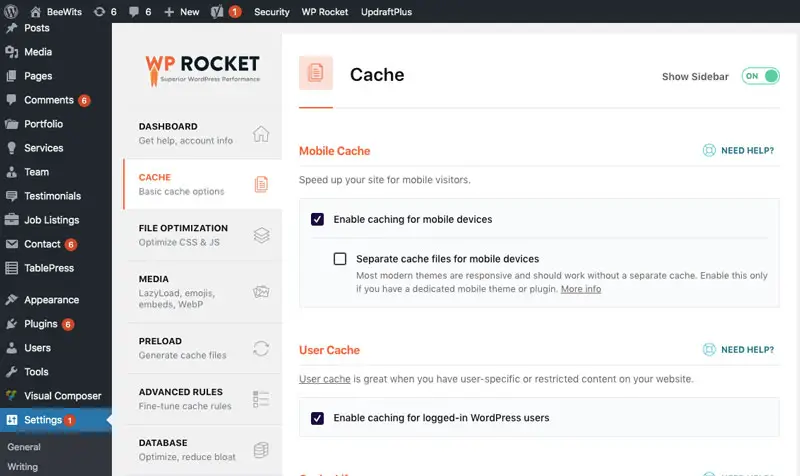
Task: Switch to File Optimization tab
Action: (203, 235)
